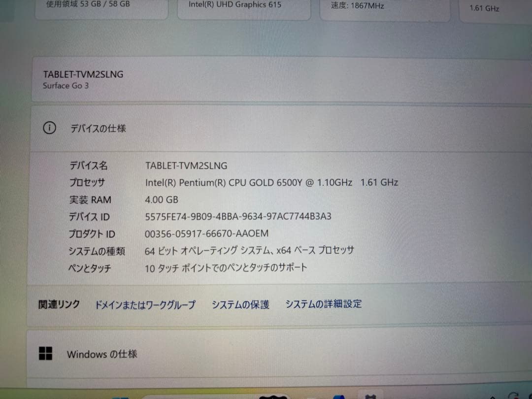Click the 1.61 GHz processor card

496,11
